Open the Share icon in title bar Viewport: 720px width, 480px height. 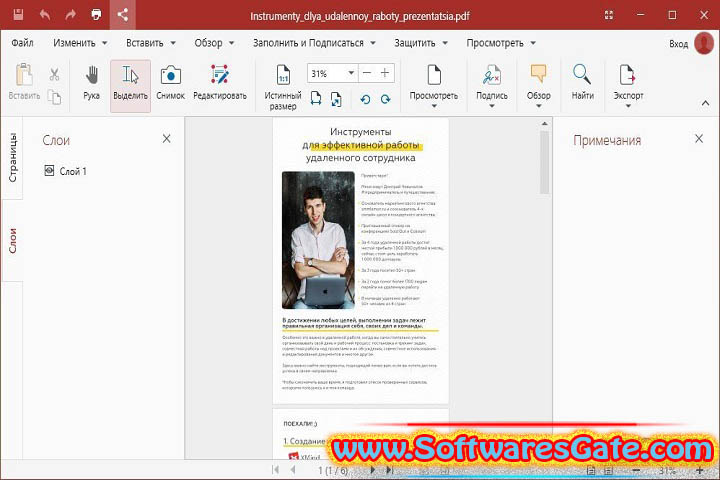(122, 15)
